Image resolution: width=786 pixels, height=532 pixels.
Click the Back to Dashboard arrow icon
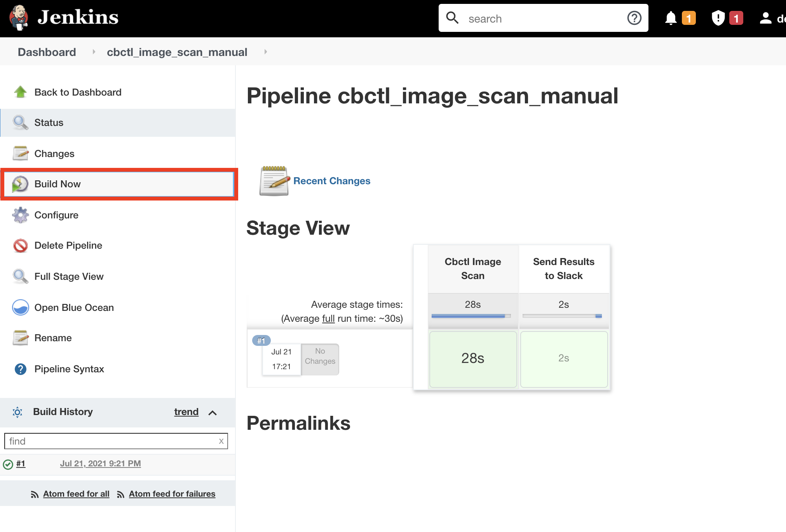click(20, 92)
